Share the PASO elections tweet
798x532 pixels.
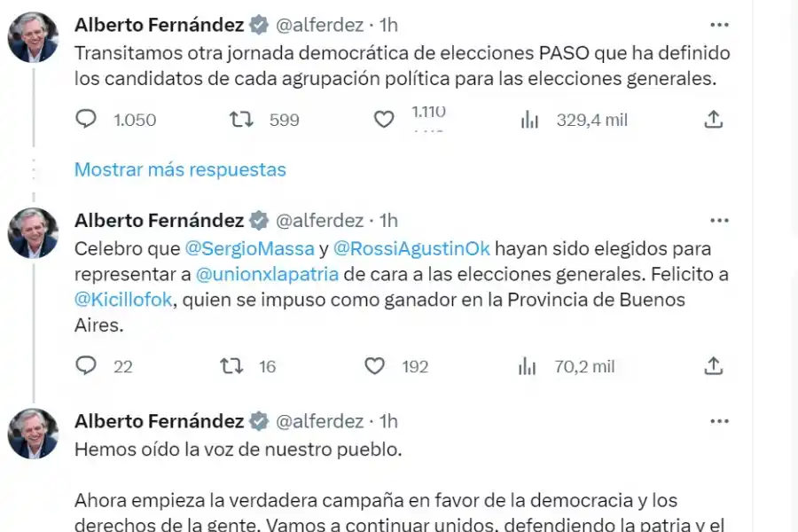coord(715,120)
